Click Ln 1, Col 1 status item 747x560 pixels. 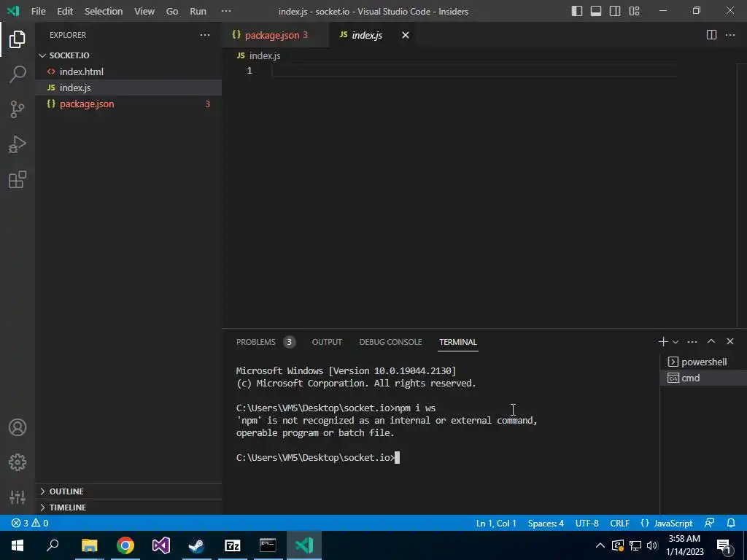pyautogui.click(x=496, y=523)
